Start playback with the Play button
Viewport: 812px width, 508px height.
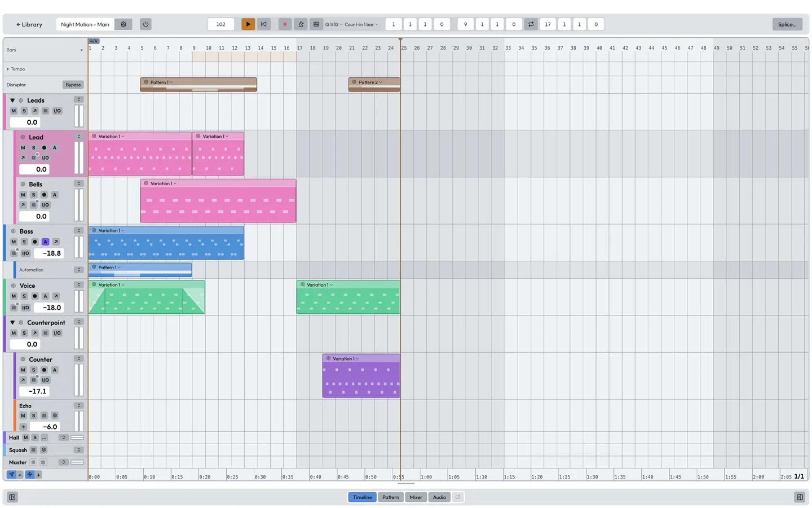point(248,24)
